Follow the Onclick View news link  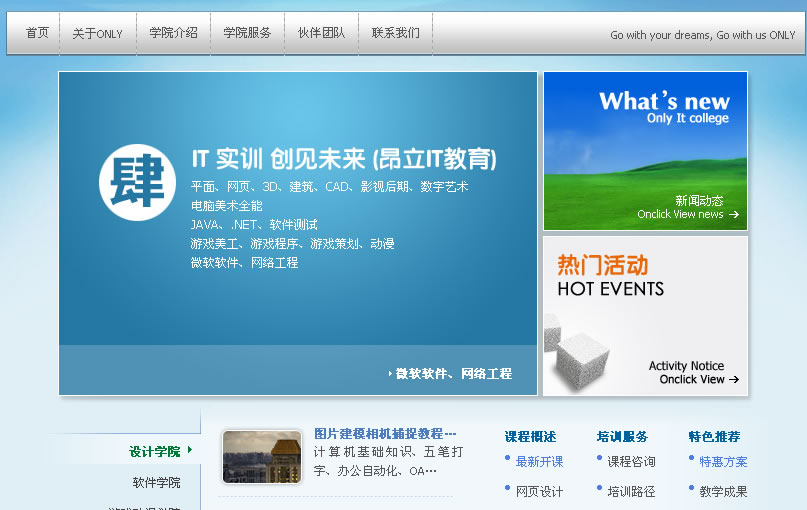[680, 214]
